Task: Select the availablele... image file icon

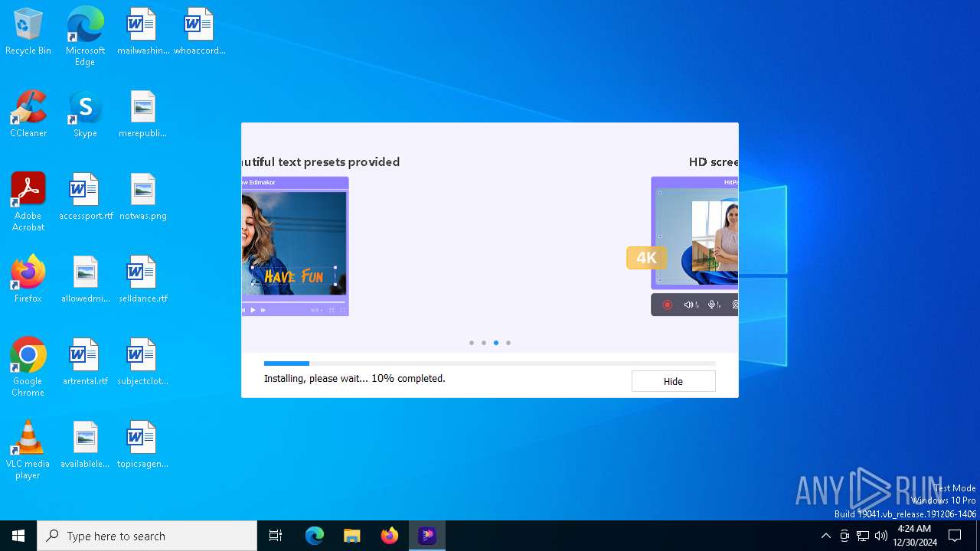Action: (85, 445)
